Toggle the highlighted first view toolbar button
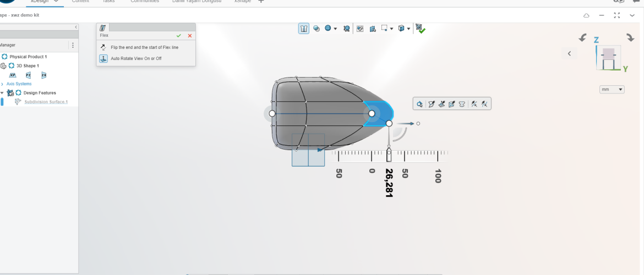 click(x=304, y=29)
